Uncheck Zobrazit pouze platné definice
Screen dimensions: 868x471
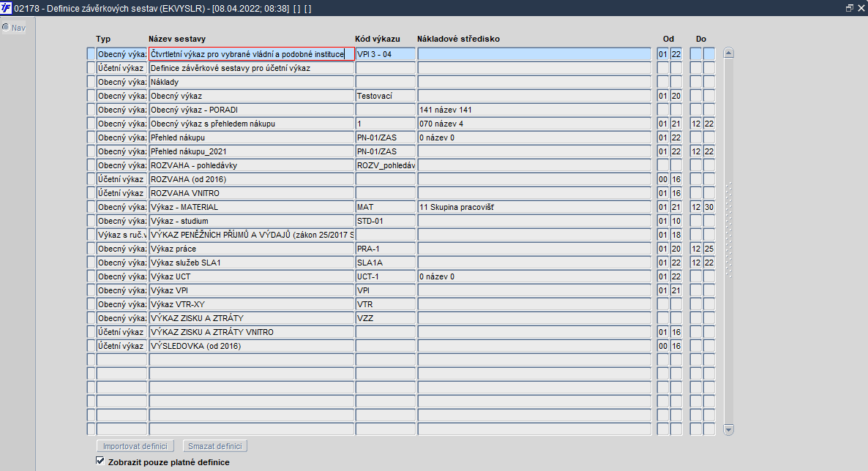tap(100, 461)
